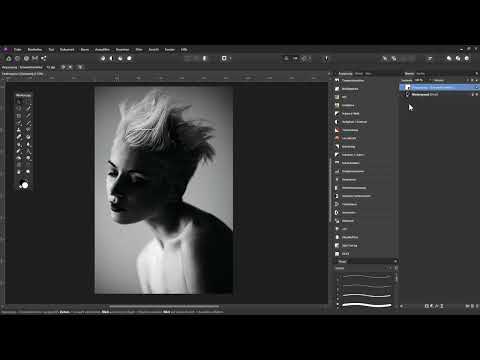Add a Schatten / Lichter adjustment
The height and width of the screenshot is (360, 480).
point(353,155)
